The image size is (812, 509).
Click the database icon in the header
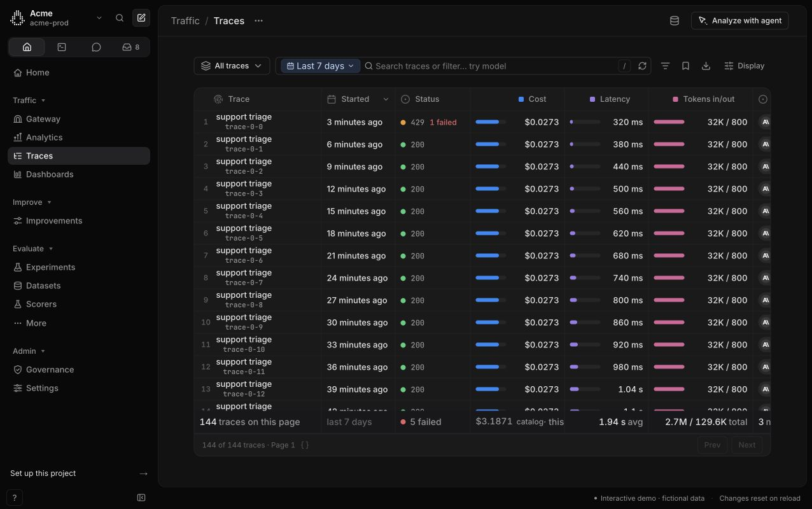tap(675, 21)
